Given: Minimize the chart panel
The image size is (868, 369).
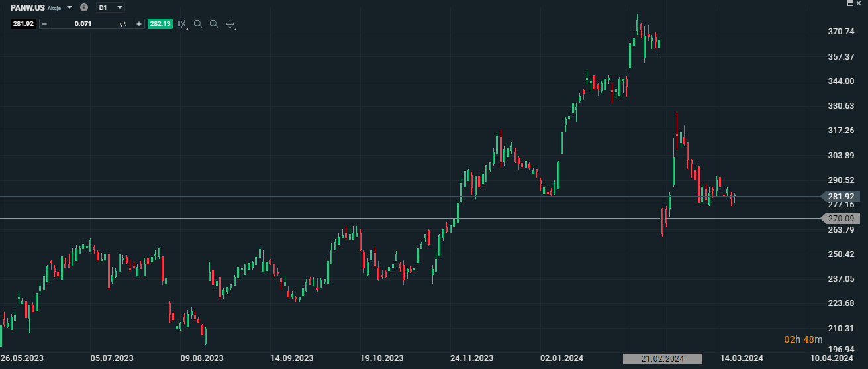Looking at the screenshot, I should pos(850,3).
